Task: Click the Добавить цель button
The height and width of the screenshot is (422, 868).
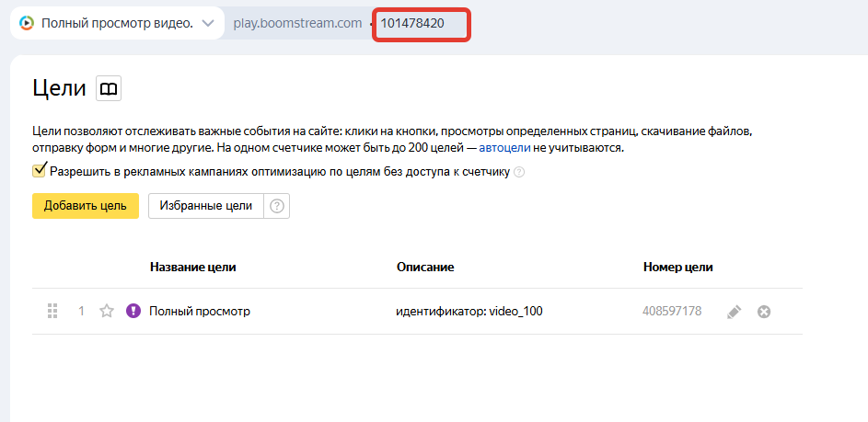Action: click(x=86, y=206)
